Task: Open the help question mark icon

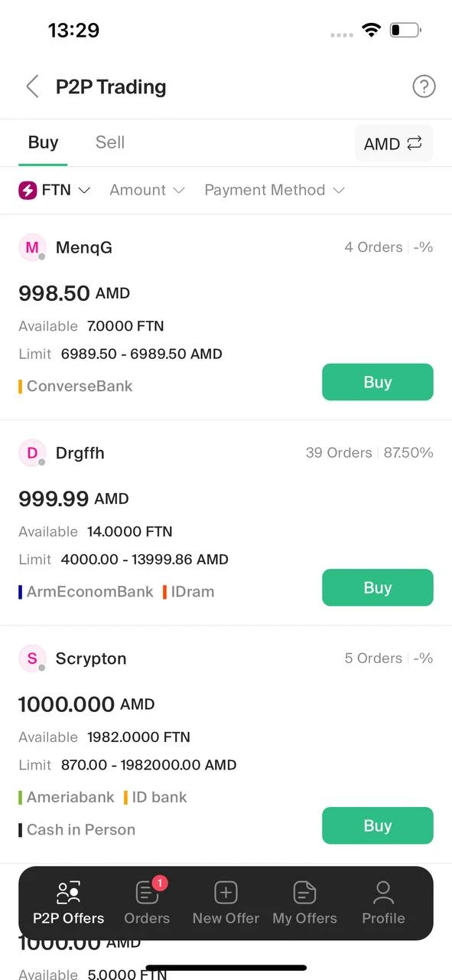Action: (424, 87)
